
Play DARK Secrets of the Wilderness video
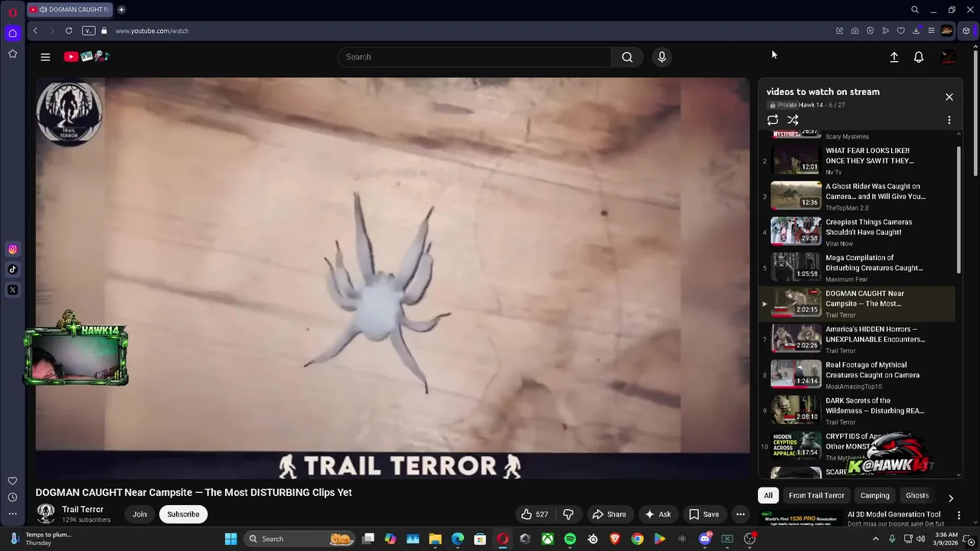857,411
